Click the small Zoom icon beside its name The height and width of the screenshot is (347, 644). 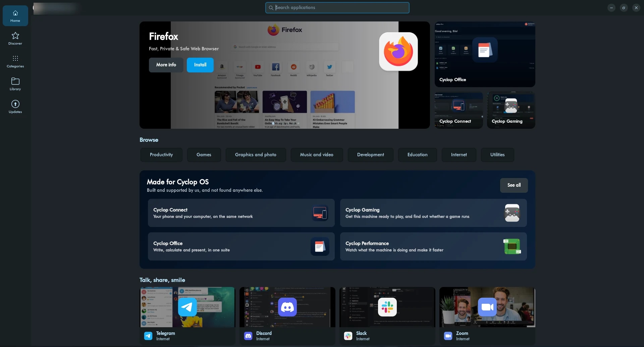tap(448, 336)
